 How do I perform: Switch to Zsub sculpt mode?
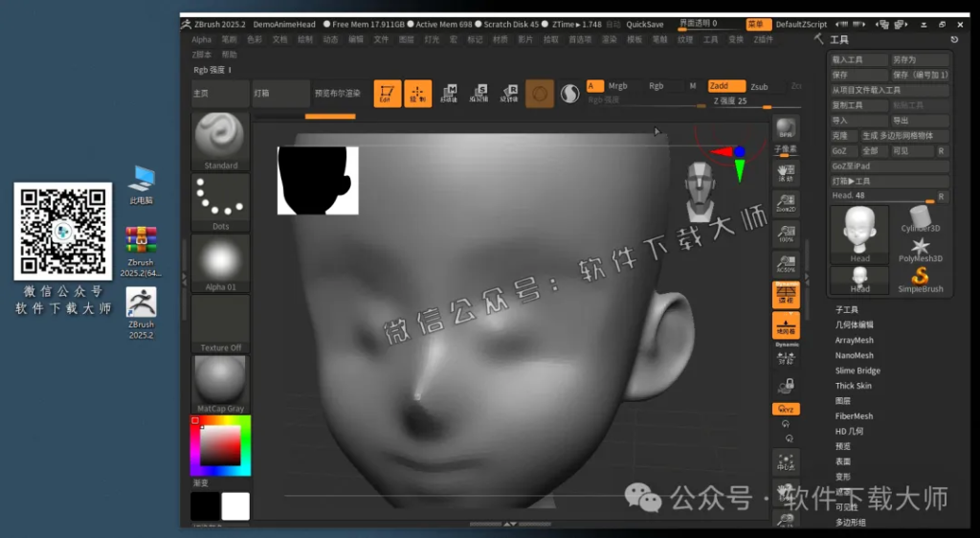(759, 87)
